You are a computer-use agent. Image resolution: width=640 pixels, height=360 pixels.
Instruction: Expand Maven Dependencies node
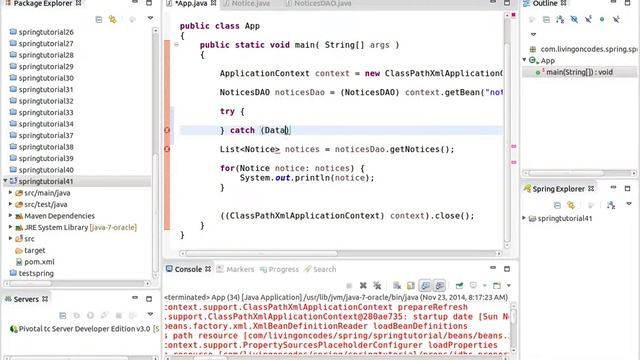point(11,215)
